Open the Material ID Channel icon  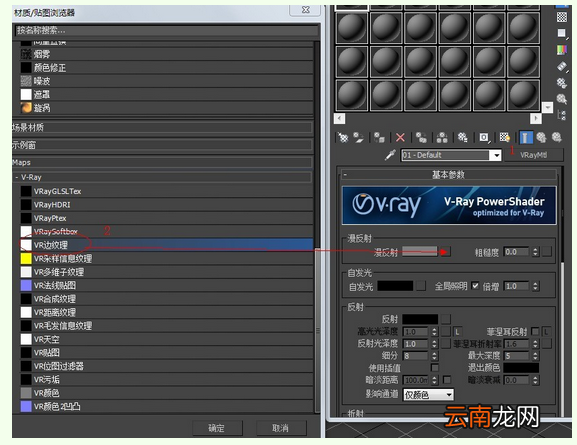[x=484, y=138]
